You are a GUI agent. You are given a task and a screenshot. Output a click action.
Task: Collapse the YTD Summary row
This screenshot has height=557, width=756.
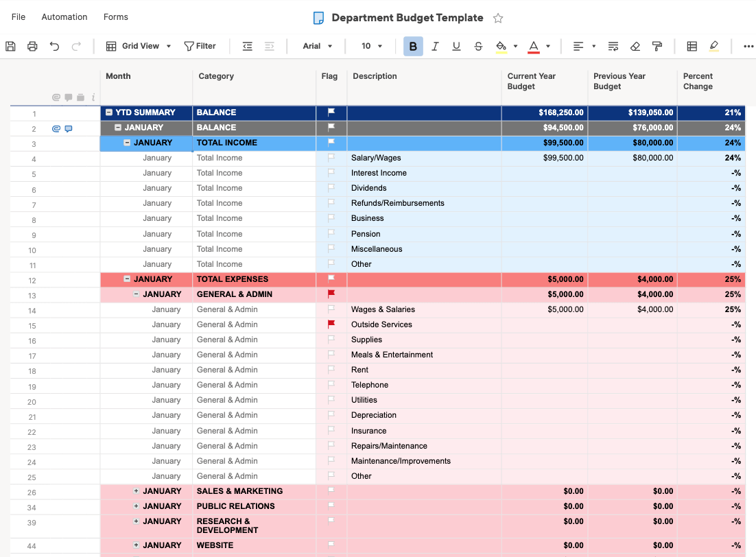point(109,112)
